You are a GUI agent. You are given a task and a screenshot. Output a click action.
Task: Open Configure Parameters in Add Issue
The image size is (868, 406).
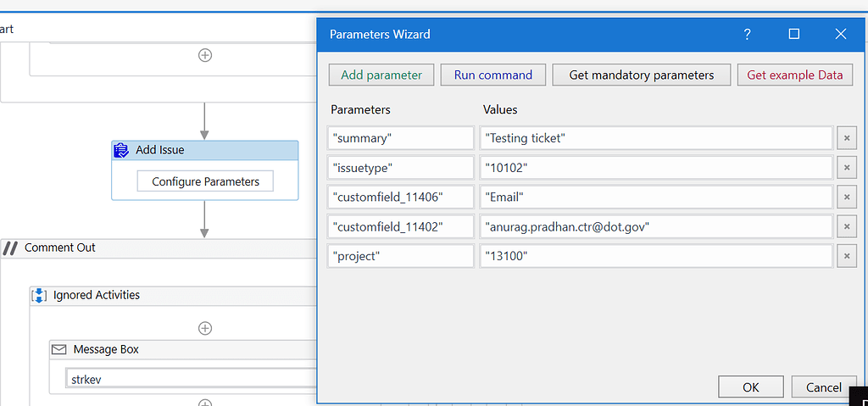tap(205, 181)
